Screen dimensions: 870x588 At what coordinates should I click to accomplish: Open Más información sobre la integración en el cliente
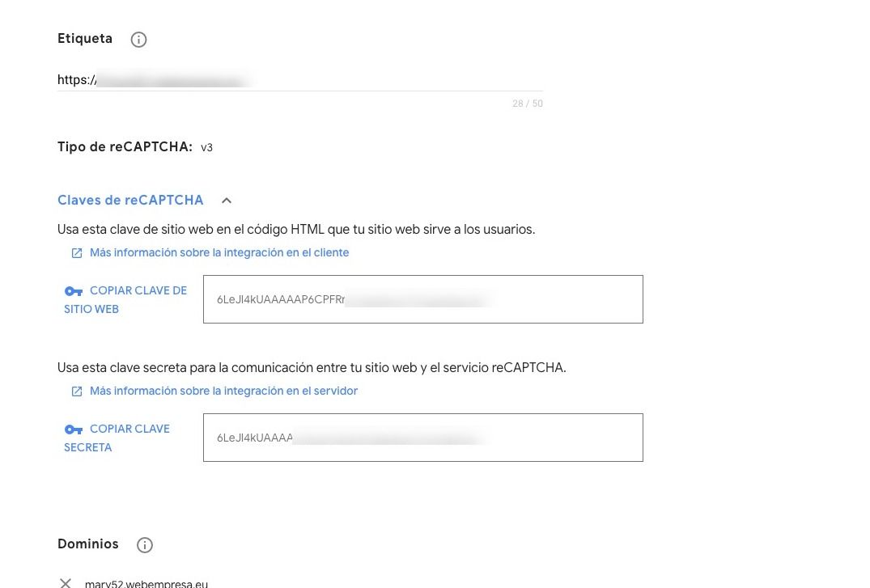point(219,252)
